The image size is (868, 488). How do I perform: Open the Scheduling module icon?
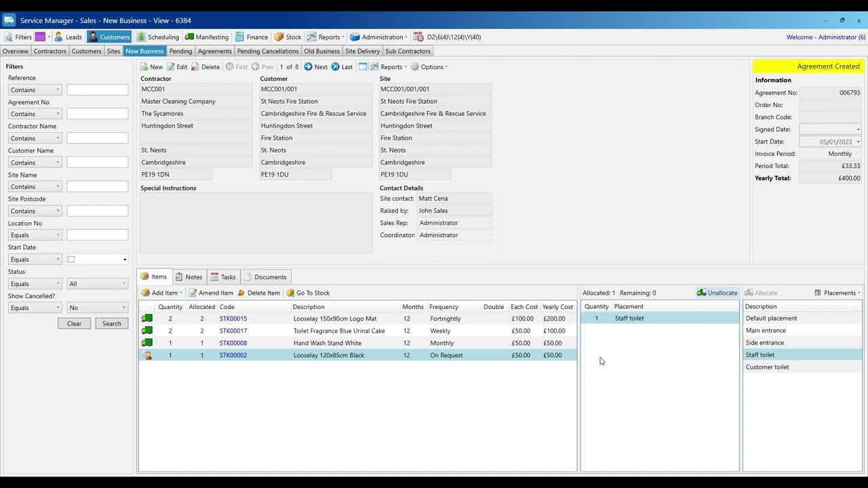pos(141,37)
